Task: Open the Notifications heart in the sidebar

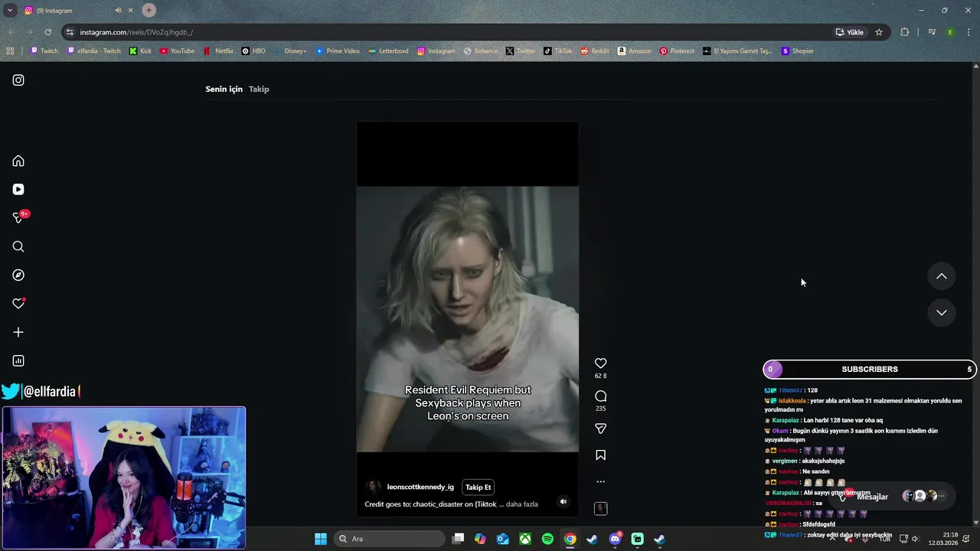Action: tap(18, 304)
